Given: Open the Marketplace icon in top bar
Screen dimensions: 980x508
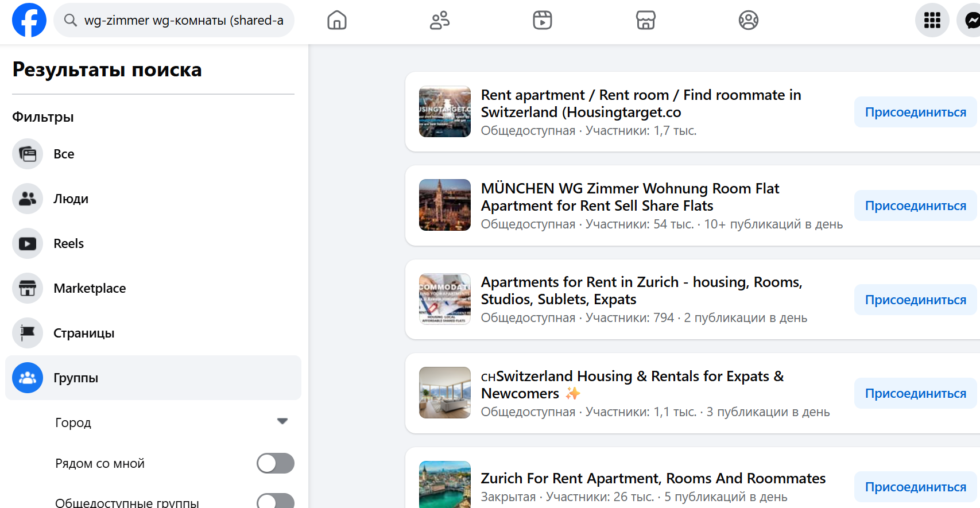Looking at the screenshot, I should tap(646, 20).
